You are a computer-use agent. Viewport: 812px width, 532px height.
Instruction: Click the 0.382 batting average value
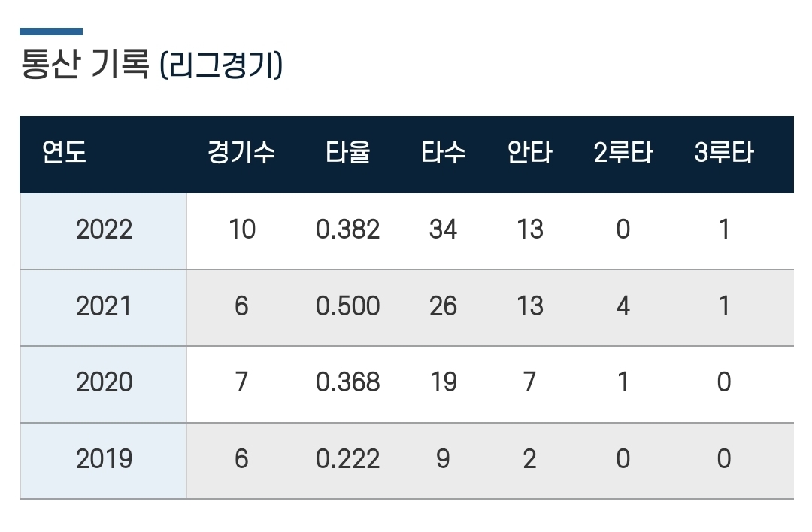pyautogui.click(x=348, y=230)
